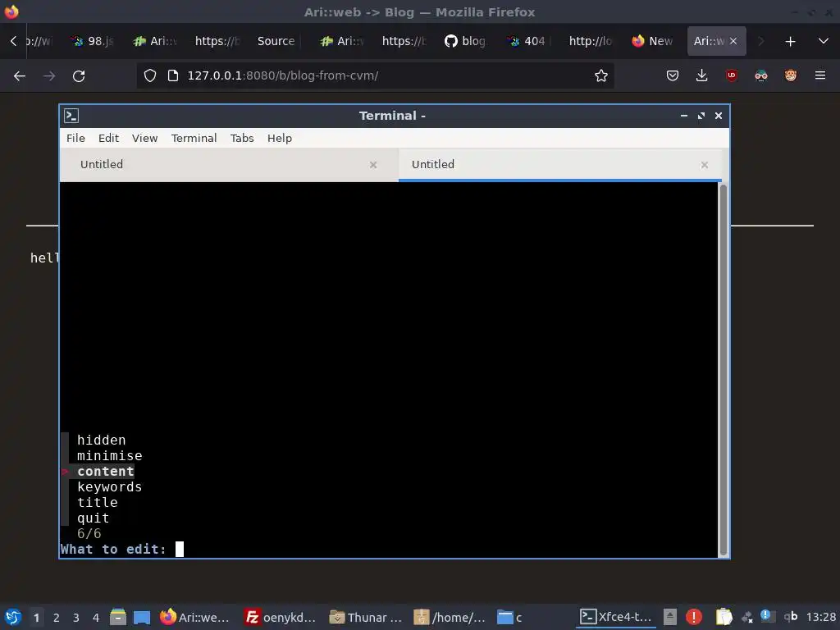Click the blue desktop icon in taskbar

click(x=141, y=618)
